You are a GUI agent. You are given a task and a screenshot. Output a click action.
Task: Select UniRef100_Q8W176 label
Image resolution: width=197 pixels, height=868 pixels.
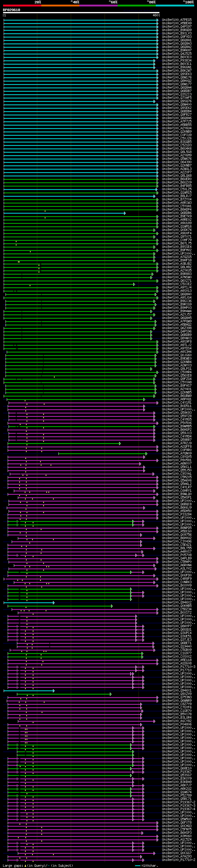(177, 78)
